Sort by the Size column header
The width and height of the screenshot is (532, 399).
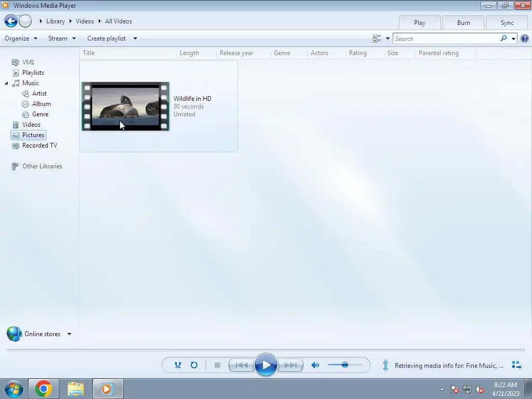click(400, 53)
